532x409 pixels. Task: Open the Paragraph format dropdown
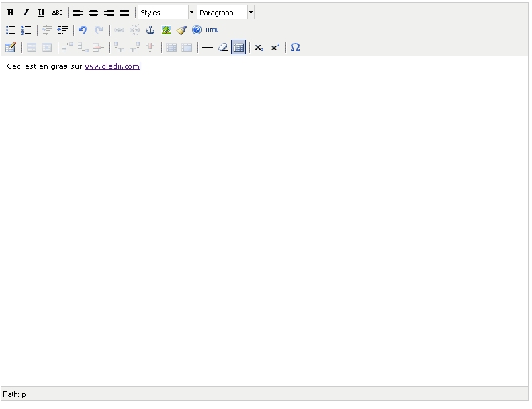point(225,13)
